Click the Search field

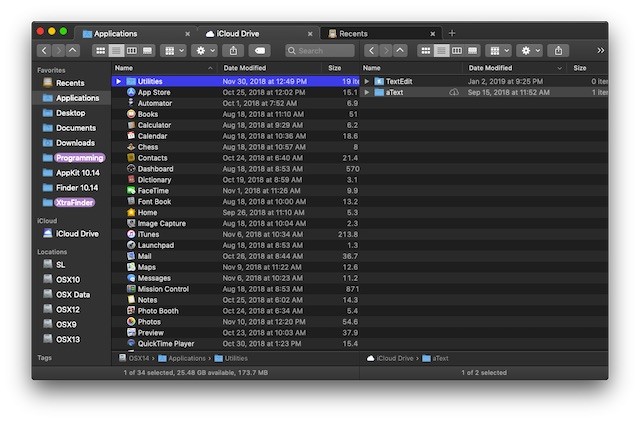[x=320, y=51]
